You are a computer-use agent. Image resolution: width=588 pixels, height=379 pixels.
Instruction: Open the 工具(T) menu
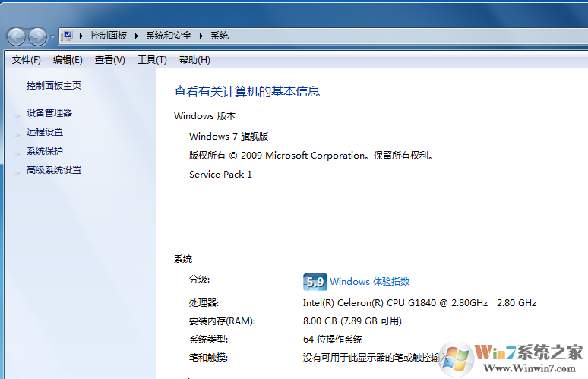pyautogui.click(x=152, y=60)
